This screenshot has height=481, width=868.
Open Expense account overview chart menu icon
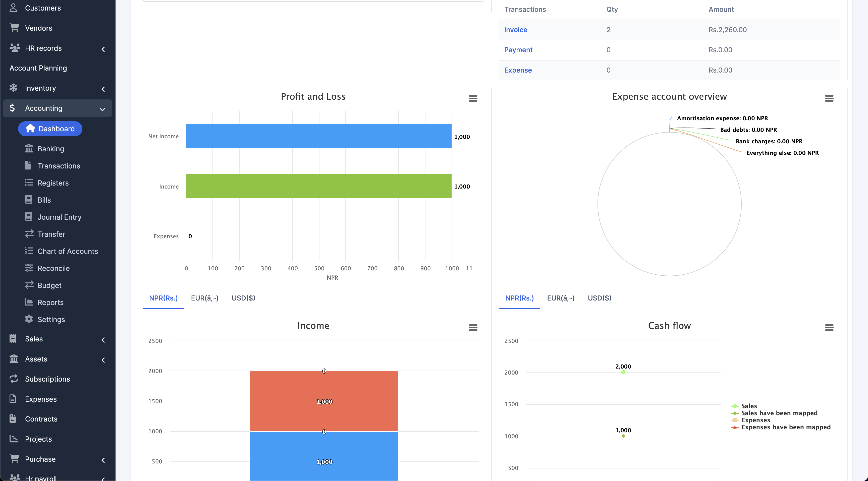829,98
